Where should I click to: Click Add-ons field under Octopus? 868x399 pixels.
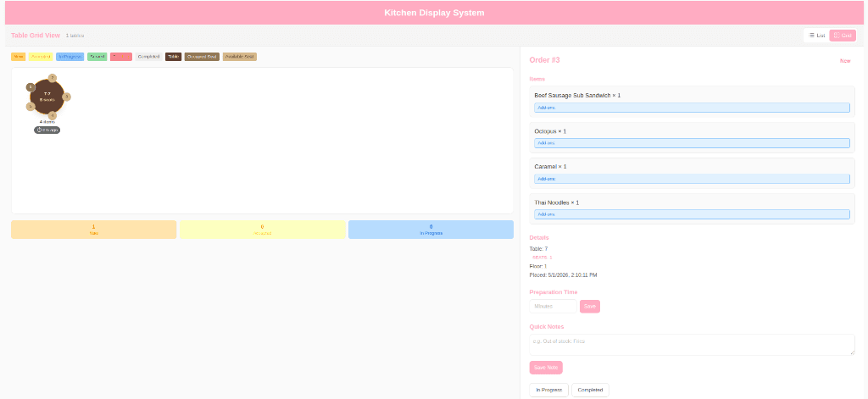[692, 143]
